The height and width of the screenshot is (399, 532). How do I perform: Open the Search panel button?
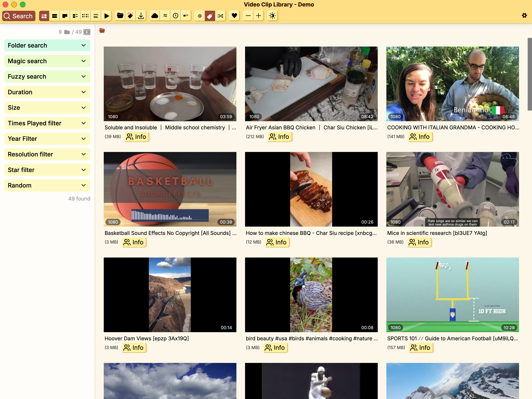point(18,16)
